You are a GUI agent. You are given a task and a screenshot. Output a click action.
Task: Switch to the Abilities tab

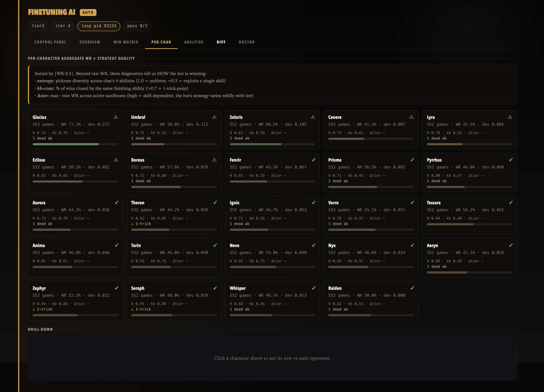point(194,42)
